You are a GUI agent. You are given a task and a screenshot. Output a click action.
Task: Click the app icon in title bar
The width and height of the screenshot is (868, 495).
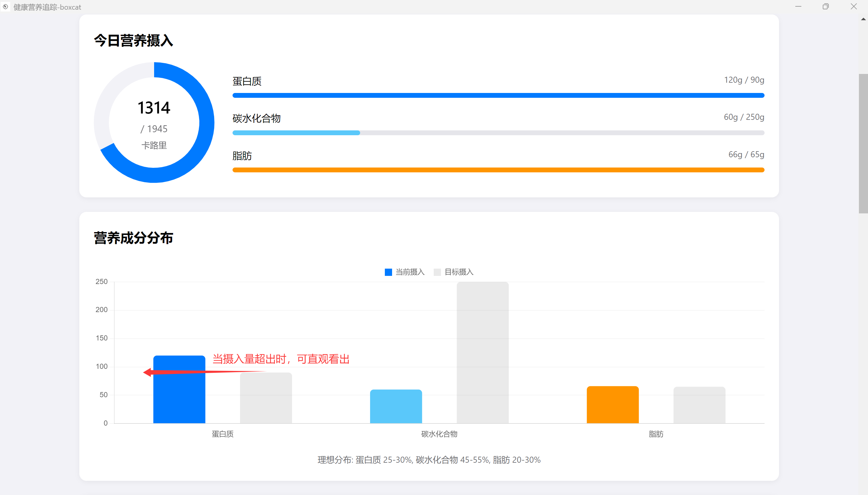coord(5,7)
